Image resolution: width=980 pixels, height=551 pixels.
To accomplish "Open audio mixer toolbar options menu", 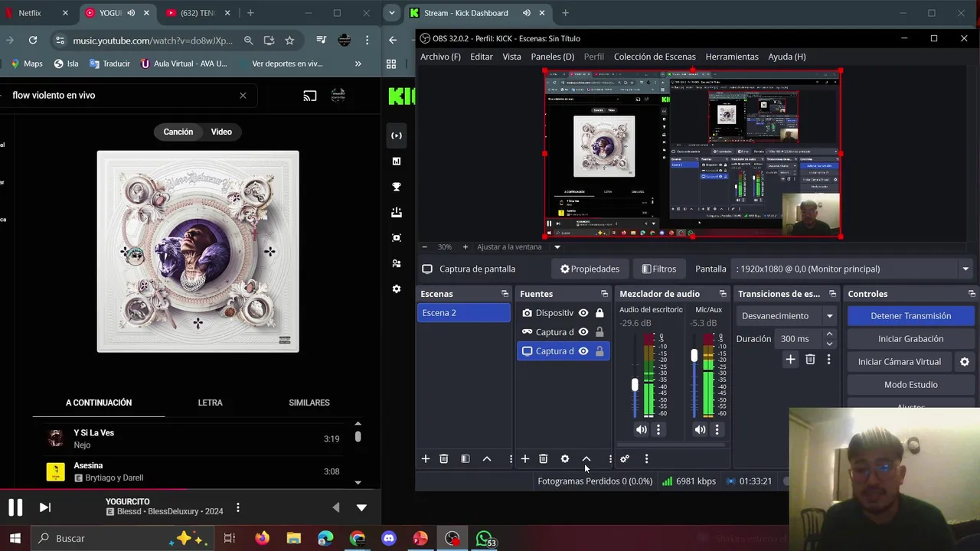I will click(x=646, y=458).
